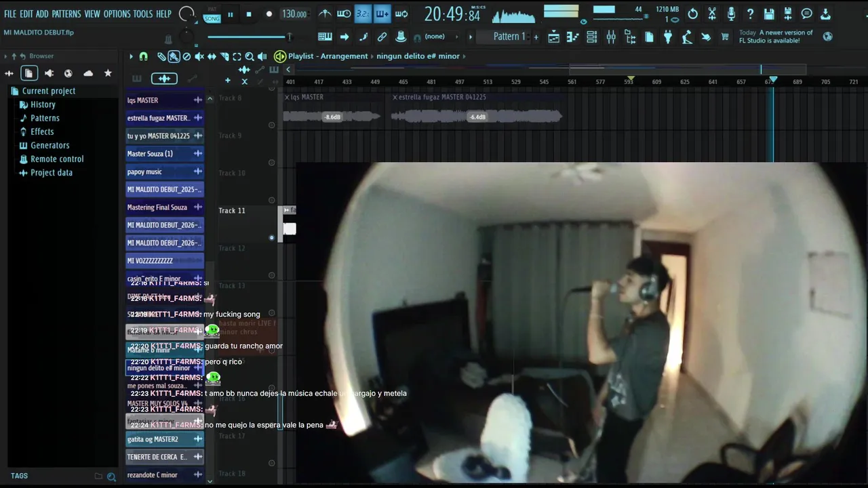Screen dimensions: 868x488
Task: Select the playlist Slice tool
Action: (224, 56)
